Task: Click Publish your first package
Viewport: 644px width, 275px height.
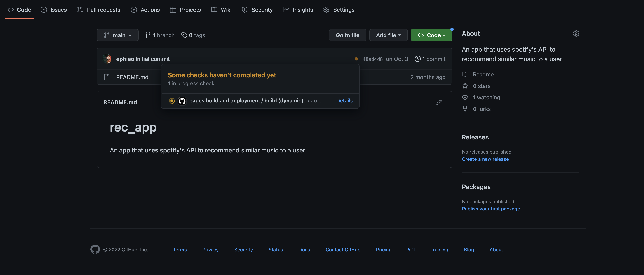Action: coord(490,209)
